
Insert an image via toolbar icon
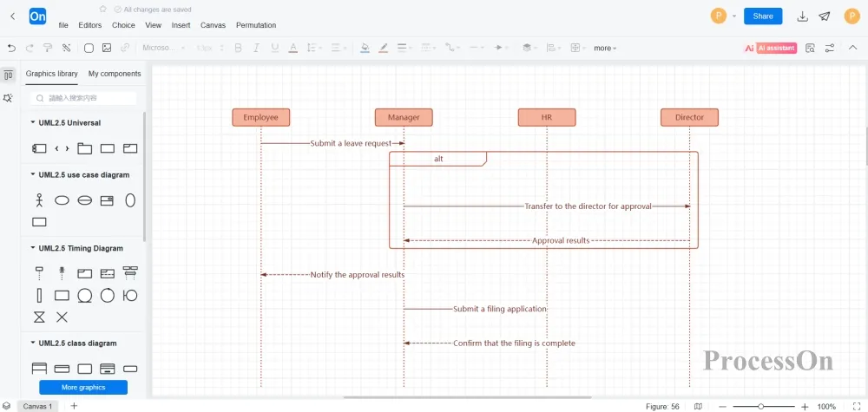[x=107, y=48]
